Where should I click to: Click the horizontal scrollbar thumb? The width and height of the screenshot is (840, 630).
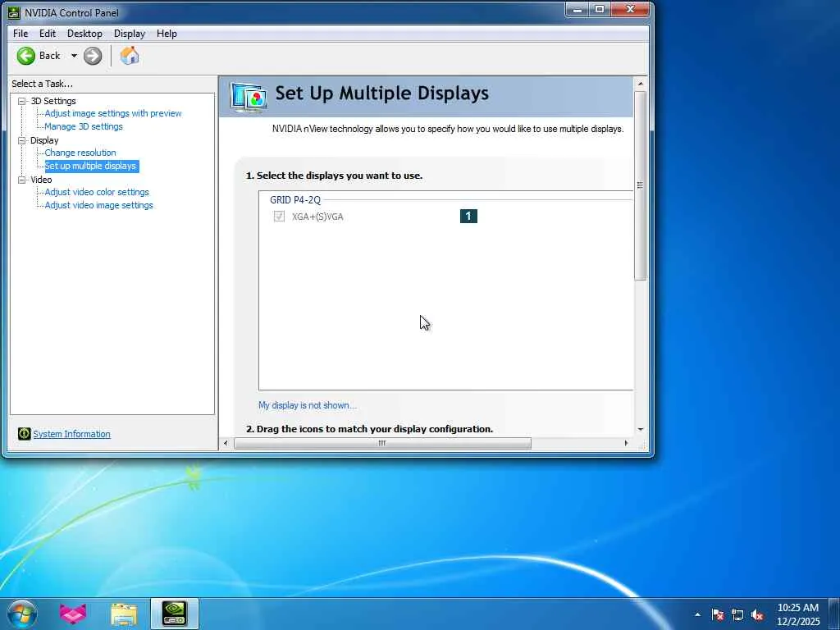[382, 443]
